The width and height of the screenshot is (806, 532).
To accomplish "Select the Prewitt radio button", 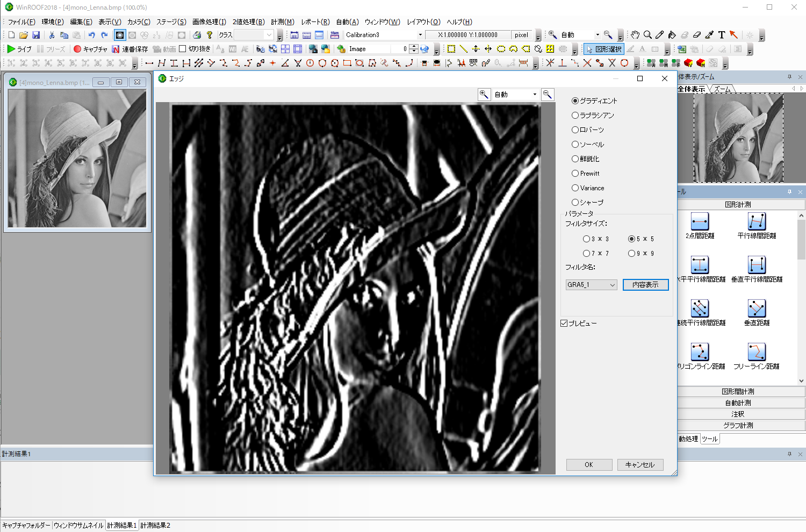I will 575,173.
